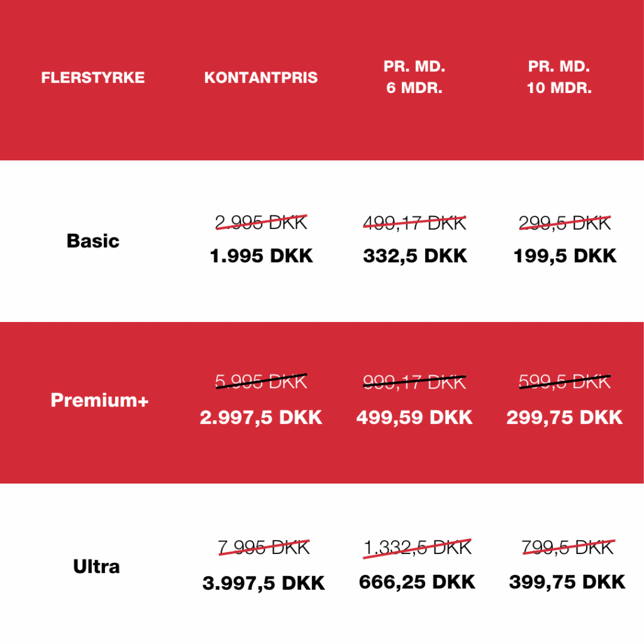Click the 399,75 DKK monthly price
Screen dimensions: 644x644
click(x=567, y=582)
